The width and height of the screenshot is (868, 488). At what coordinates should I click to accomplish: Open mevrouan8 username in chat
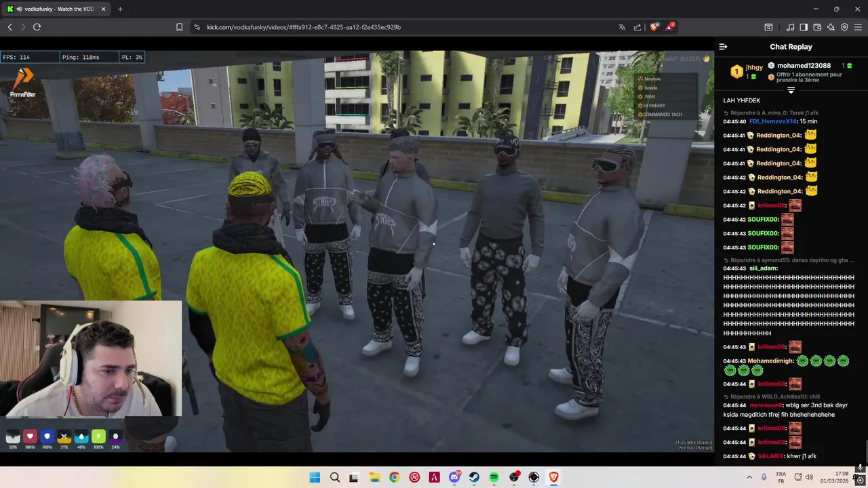[766, 405]
